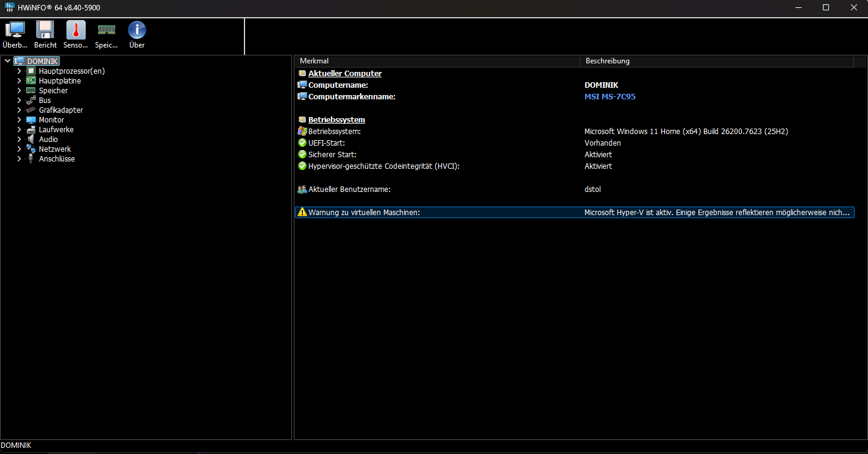Select the Hauptprozessor(en) tree item
868x454 pixels.
(72, 71)
